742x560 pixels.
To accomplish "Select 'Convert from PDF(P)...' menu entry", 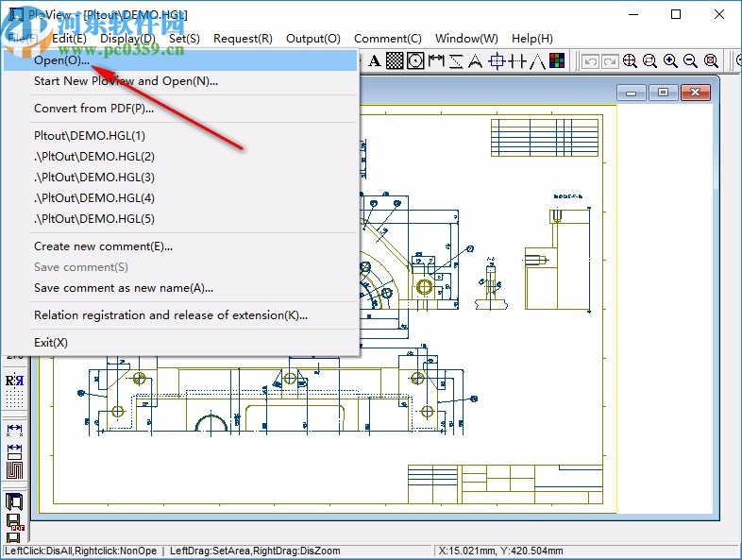I will (94, 108).
